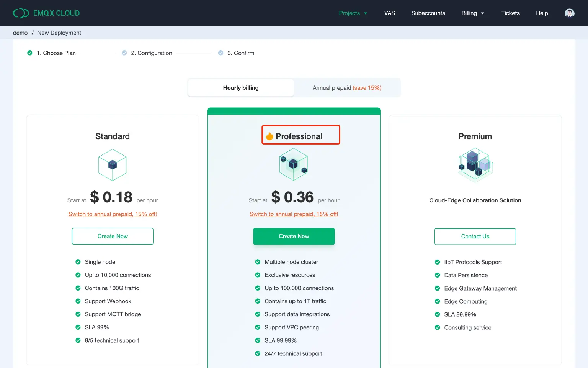588x368 pixels.
Task: Click the flame icon beside Professional
Action: pyautogui.click(x=269, y=136)
